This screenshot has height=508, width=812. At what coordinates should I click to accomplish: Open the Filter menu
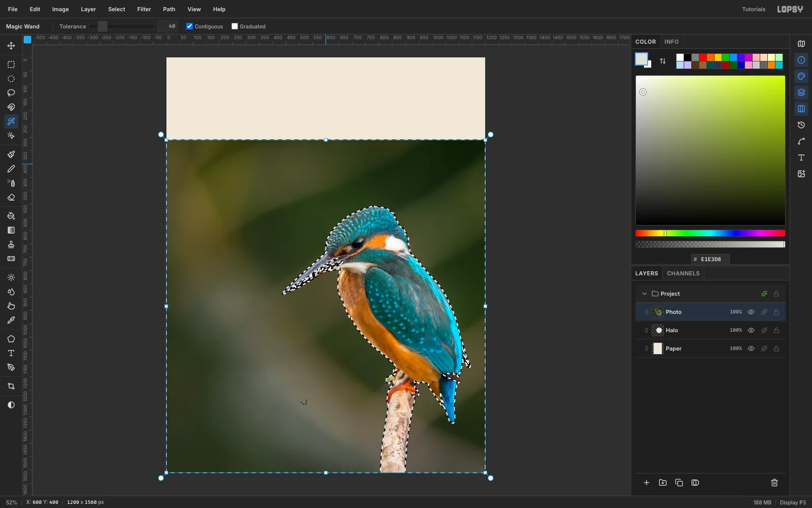coord(144,9)
